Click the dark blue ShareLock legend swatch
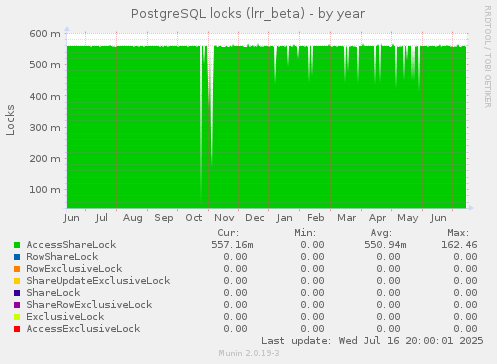497x364 pixels. tap(17, 293)
